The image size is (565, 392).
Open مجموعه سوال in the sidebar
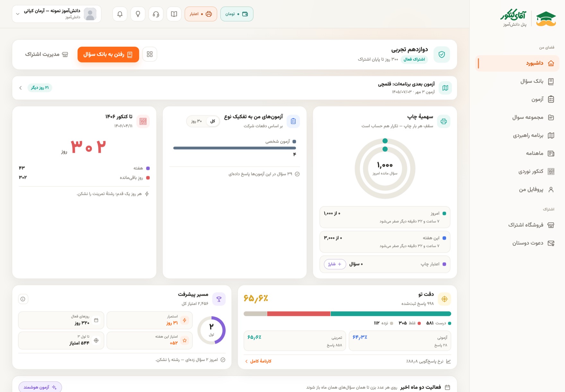pos(517,117)
